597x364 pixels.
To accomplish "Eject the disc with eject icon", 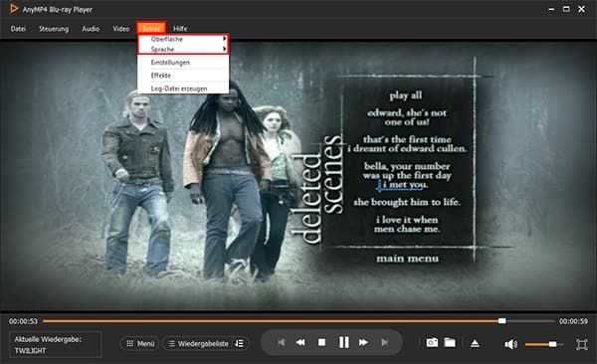I will pyautogui.click(x=475, y=343).
